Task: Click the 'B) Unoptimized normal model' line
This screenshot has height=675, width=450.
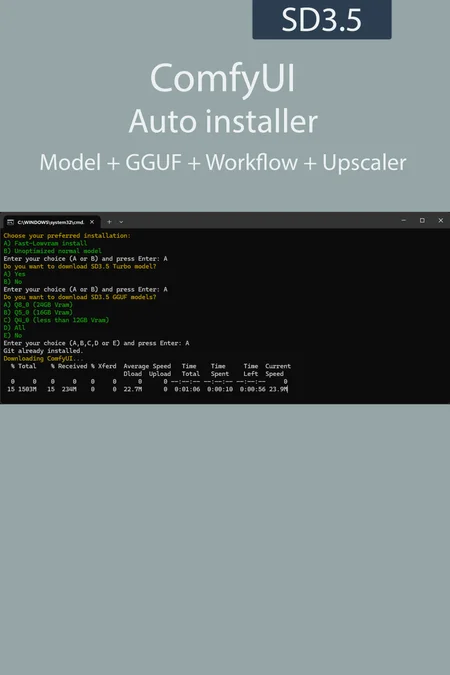Action: 53,251
